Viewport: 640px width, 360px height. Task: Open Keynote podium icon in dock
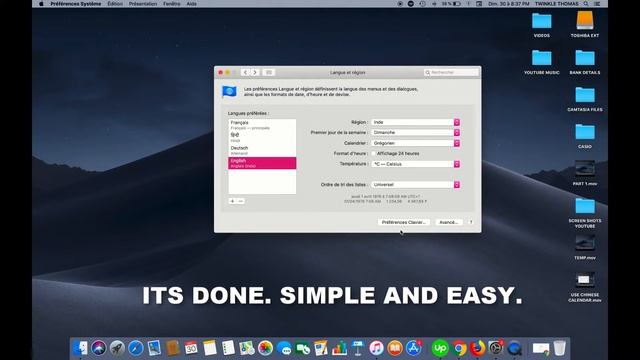[x=358, y=348]
